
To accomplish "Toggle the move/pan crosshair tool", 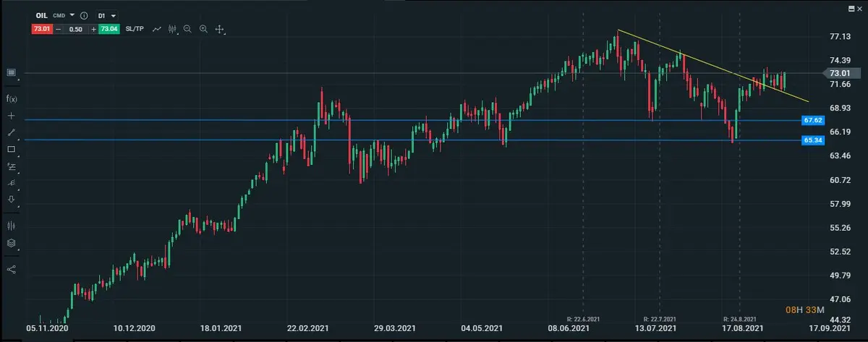I will [220, 29].
